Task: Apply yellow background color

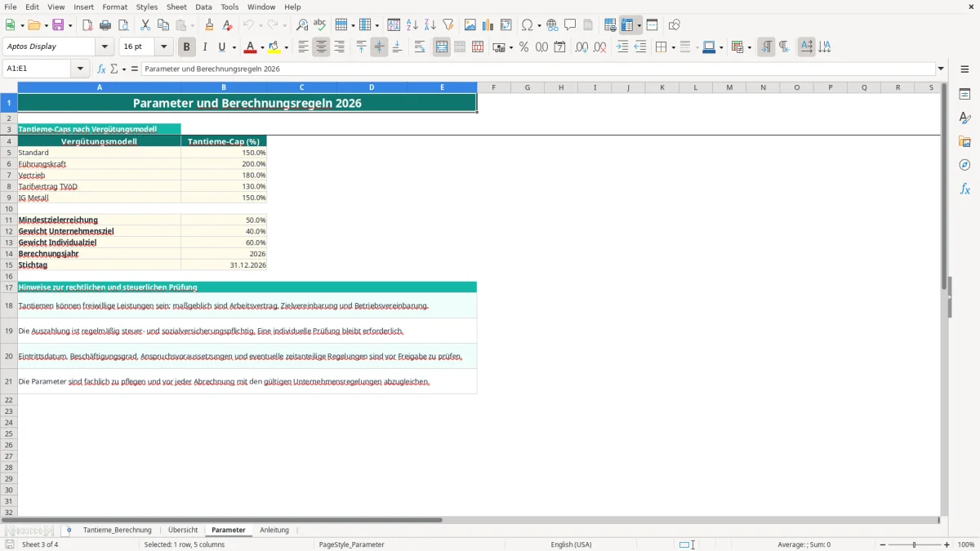Action: 274,47
